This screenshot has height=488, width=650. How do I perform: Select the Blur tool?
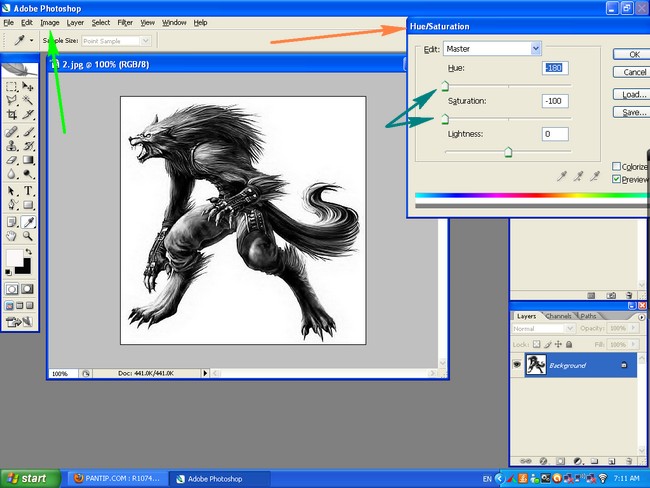click(x=11, y=174)
